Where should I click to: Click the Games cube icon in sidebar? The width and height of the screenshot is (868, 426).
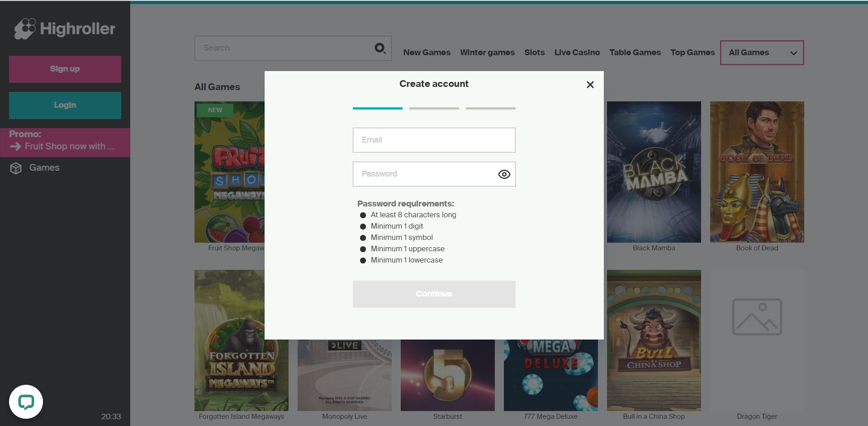point(16,168)
